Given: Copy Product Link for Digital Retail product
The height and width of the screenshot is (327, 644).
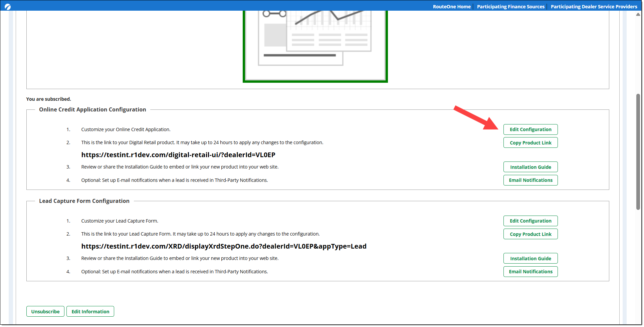Looking at the screenshot, I should coord(530,143).
